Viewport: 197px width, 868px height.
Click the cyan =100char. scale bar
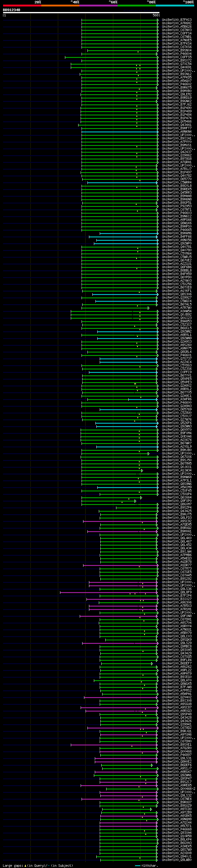[137, 866]
